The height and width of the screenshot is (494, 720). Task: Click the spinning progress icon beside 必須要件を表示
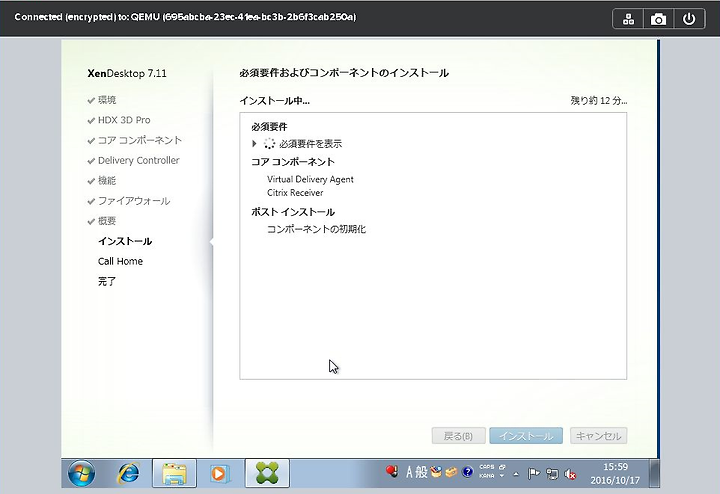tap(269, 144)
